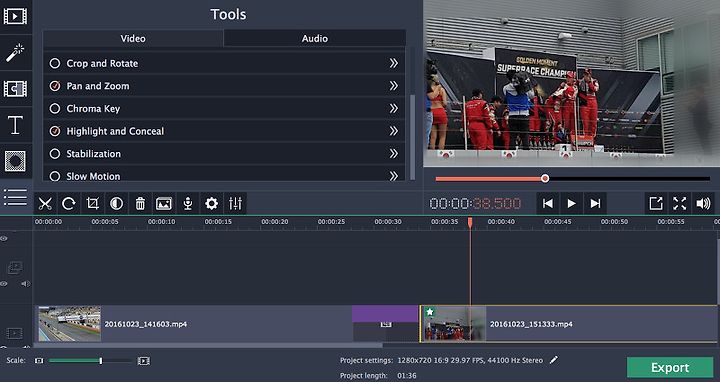The width and height of the screenshot is (720, 382).
Task: Click the green star effects badge on clip
Action: pyautogui.click(x=430, y=312)
